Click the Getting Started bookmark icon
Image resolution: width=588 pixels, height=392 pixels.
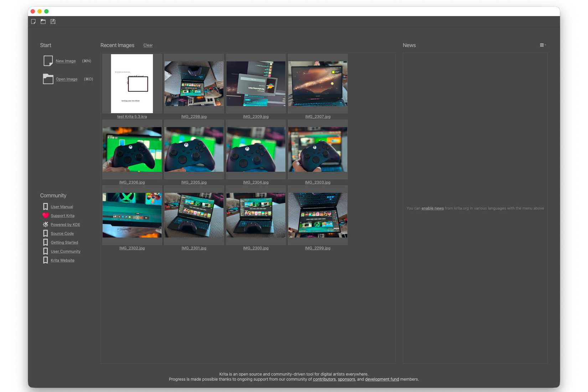click(45, 242)
